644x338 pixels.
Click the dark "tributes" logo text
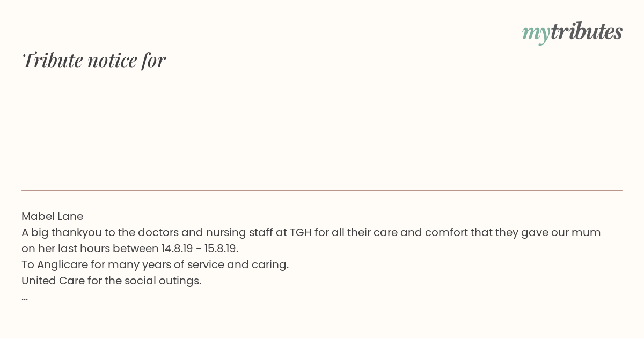click(586, 32)
